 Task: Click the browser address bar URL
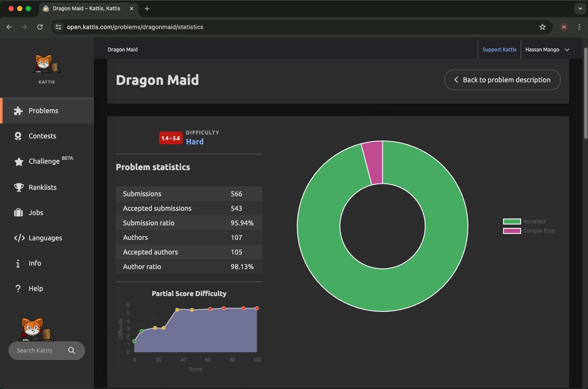[x=135, y=27]
